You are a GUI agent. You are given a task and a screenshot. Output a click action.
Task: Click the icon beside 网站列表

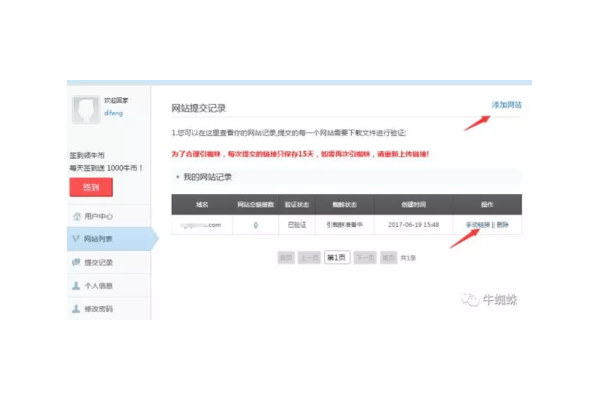coord(76,239)
